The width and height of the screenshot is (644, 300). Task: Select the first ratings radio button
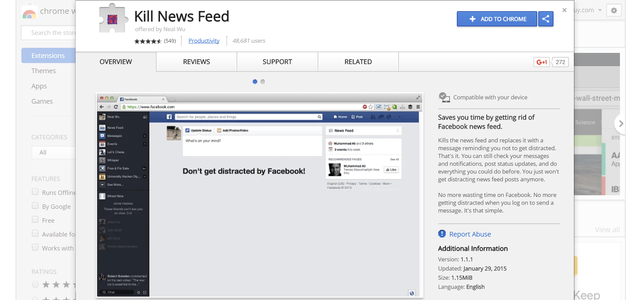coord(35,284)
